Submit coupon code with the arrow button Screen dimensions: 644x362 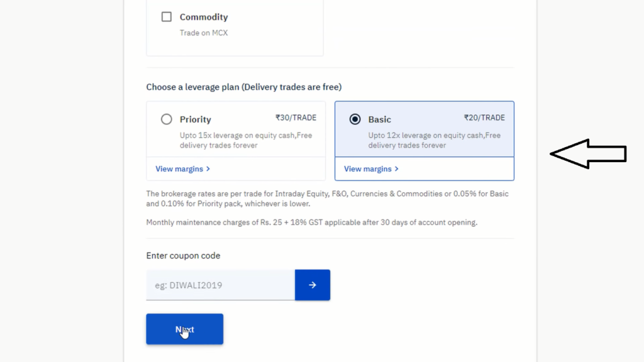(x=312, y=285)
